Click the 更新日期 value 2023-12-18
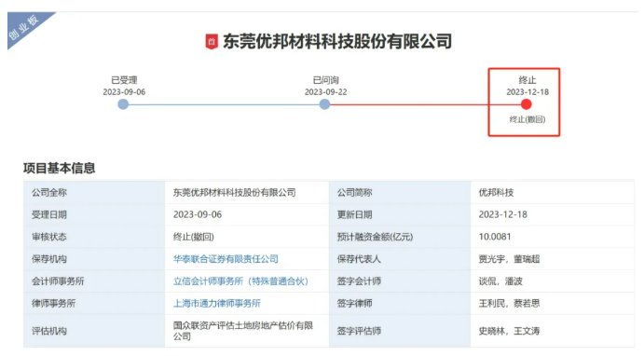The image size is (644, 356). pyautogui.click(x=502, y=214)
